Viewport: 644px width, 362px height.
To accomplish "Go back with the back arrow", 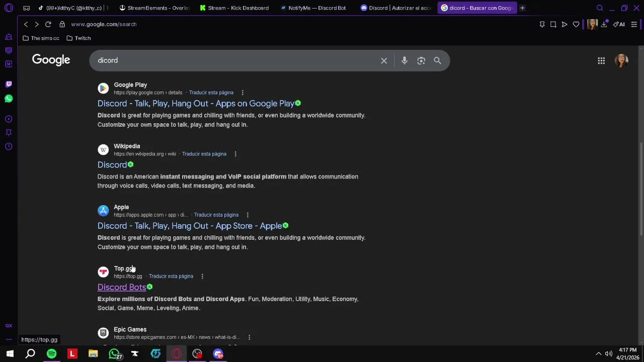I will tap(26, 24).
